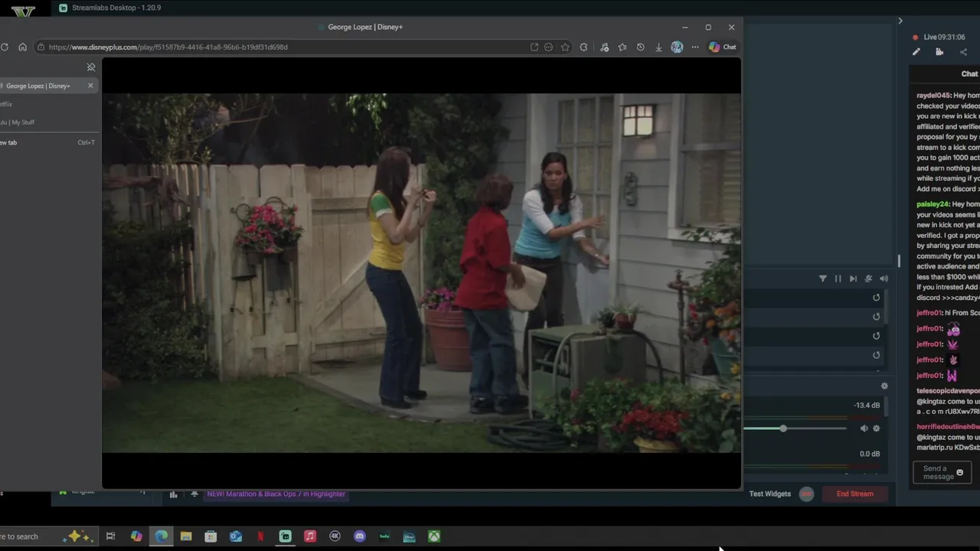Replay the first event in the list
This screenshot has height=551, width=980.
877,298
